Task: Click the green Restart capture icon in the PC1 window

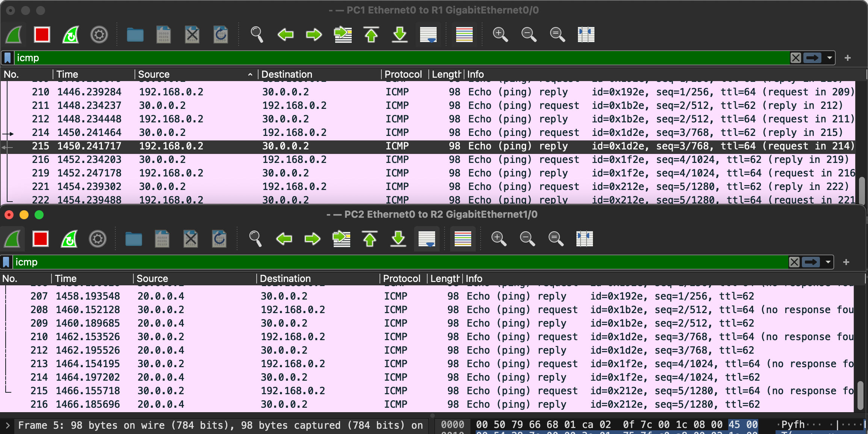Action: (x=71, y=35)
